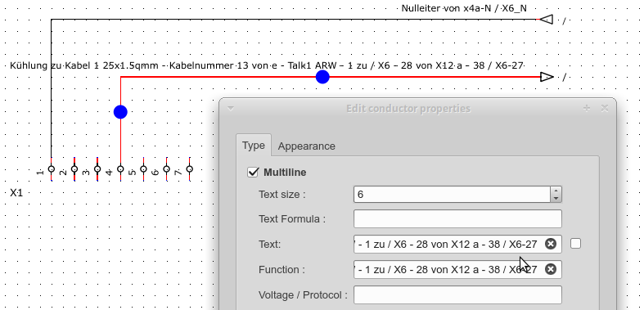The width and height of the screenshot is (644, 310).
Task: Click the dialog title bar menu arrow
Action: coord(231,109)
